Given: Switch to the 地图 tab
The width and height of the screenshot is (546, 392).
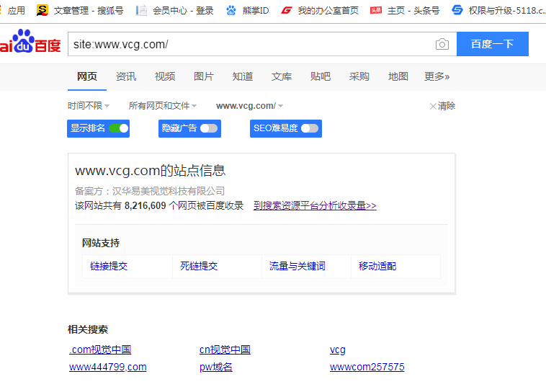Looking at the screenshot, I should click(398, 76).
